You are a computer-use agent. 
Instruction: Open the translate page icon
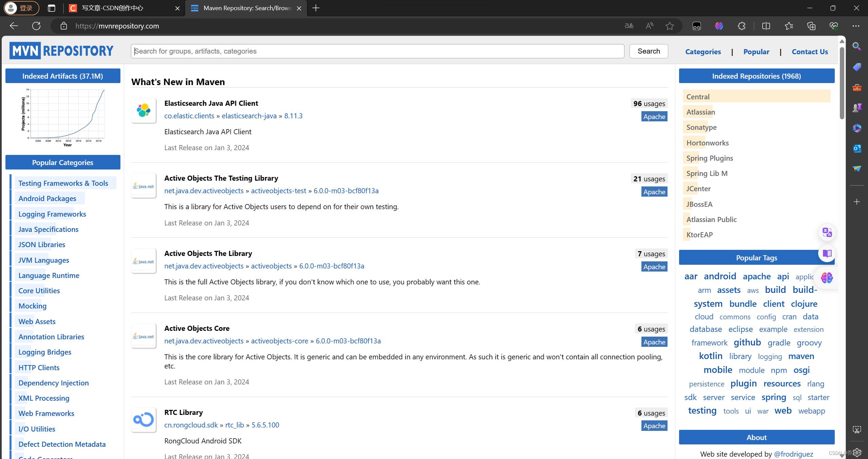point(629,26)
